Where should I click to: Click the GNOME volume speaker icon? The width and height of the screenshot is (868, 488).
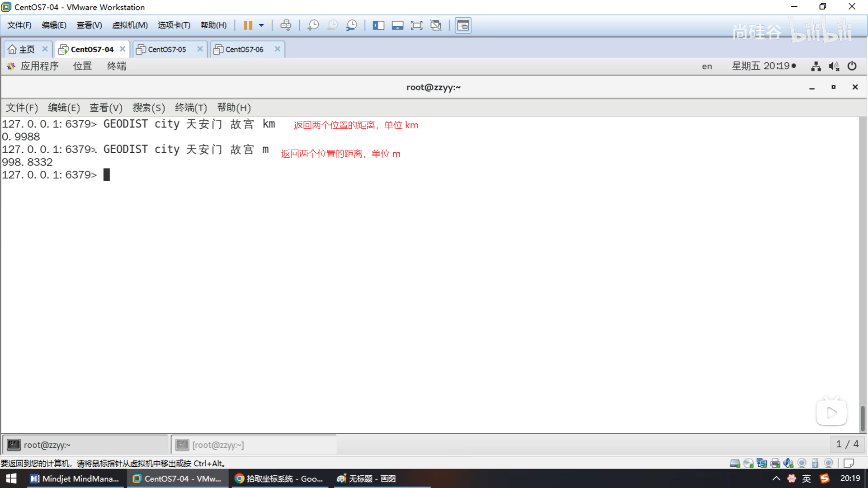tap(834, 66)
